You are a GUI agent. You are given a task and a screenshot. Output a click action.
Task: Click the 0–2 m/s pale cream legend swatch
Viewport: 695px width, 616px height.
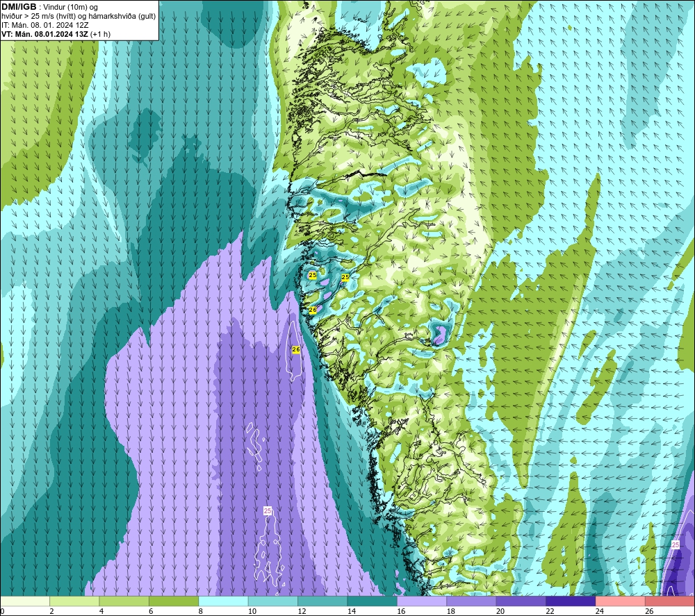pos(25,601)
